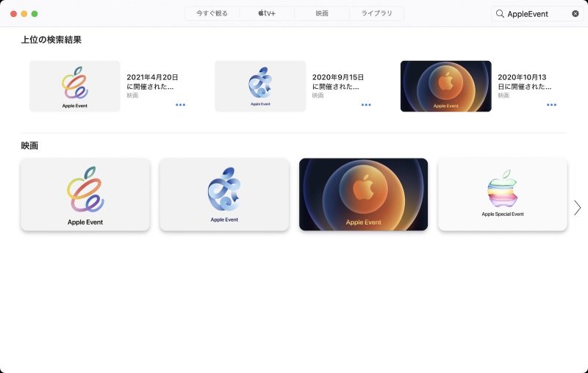Enter full screen with the green button
This screenshot has height=373, width=588.
(35, 14)
